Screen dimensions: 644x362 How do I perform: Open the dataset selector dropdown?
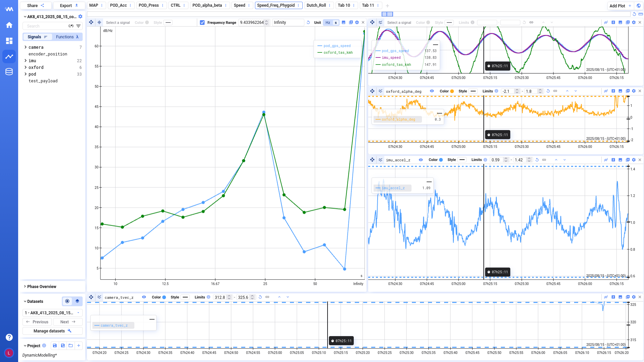[52, 313]
